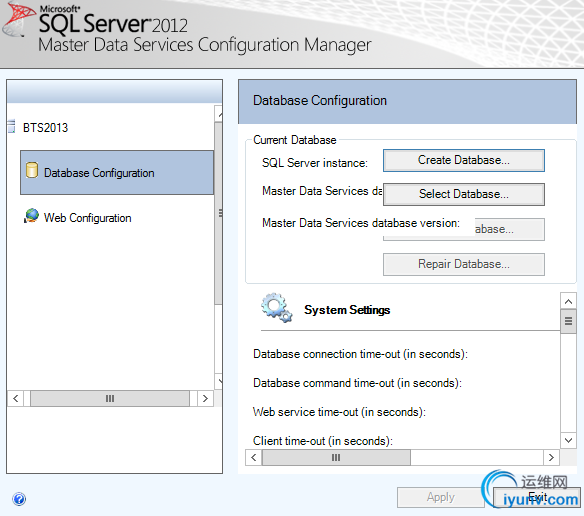Screen dimensions: 584x516
Task: Open help via the question mark icon
Action: tap(19, 499)
